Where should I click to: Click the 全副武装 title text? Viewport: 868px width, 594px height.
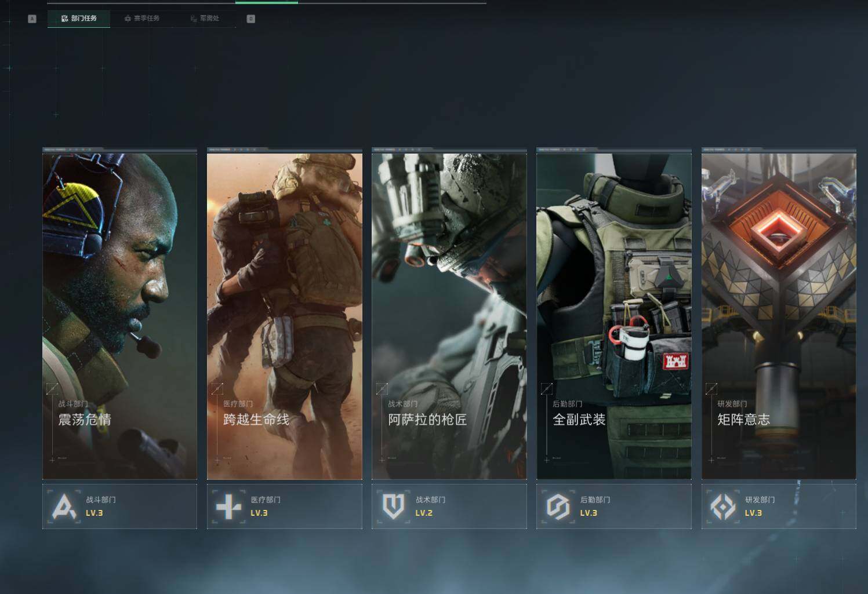[x=579, y=420]
